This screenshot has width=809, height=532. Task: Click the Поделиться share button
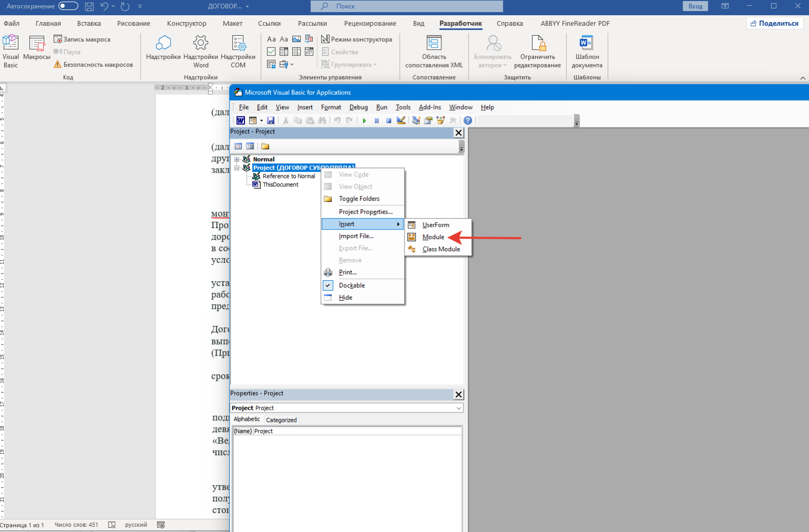pyautogui.click(x=775, y=24)
